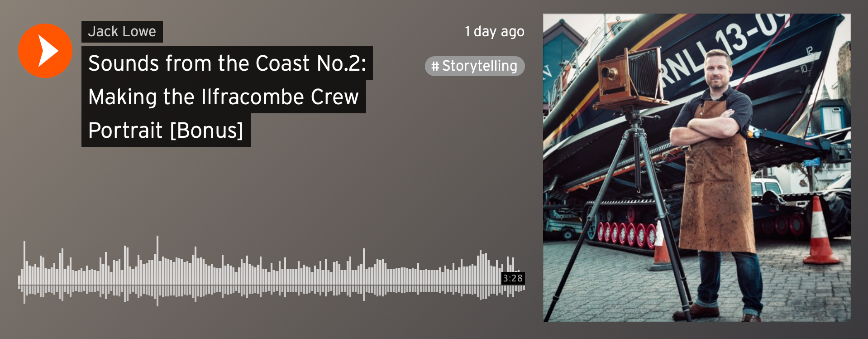
Task: Click the 3:28 duration label
Action: pyautogui.click(x=513, y=278)
